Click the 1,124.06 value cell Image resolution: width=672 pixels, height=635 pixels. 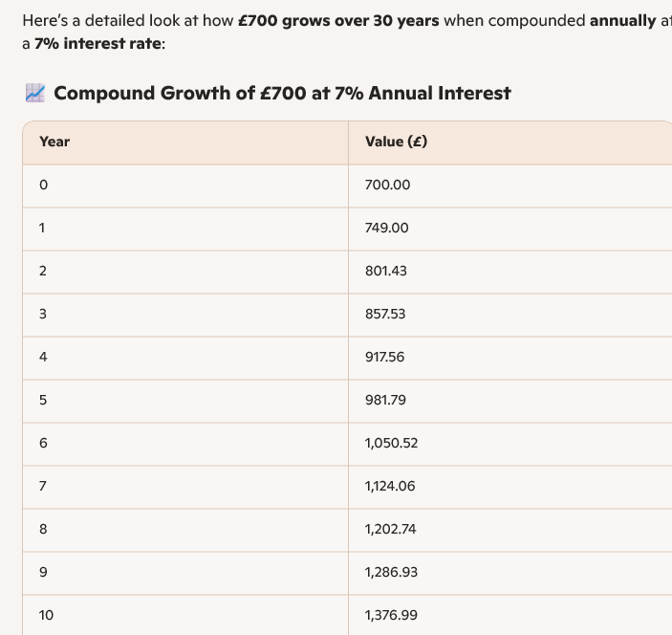390,486
